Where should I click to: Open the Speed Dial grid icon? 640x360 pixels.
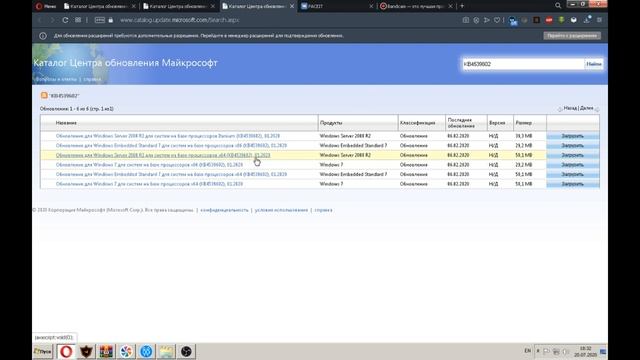click(78, 20)
